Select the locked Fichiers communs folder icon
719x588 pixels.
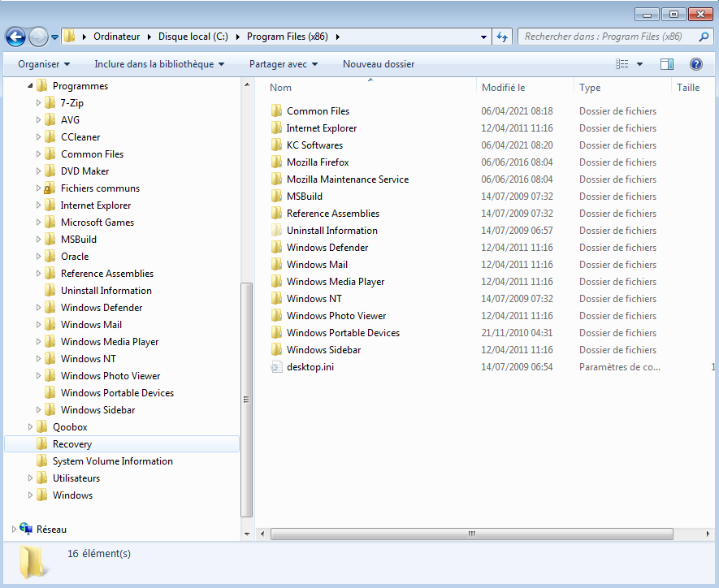tap(50, 188)
